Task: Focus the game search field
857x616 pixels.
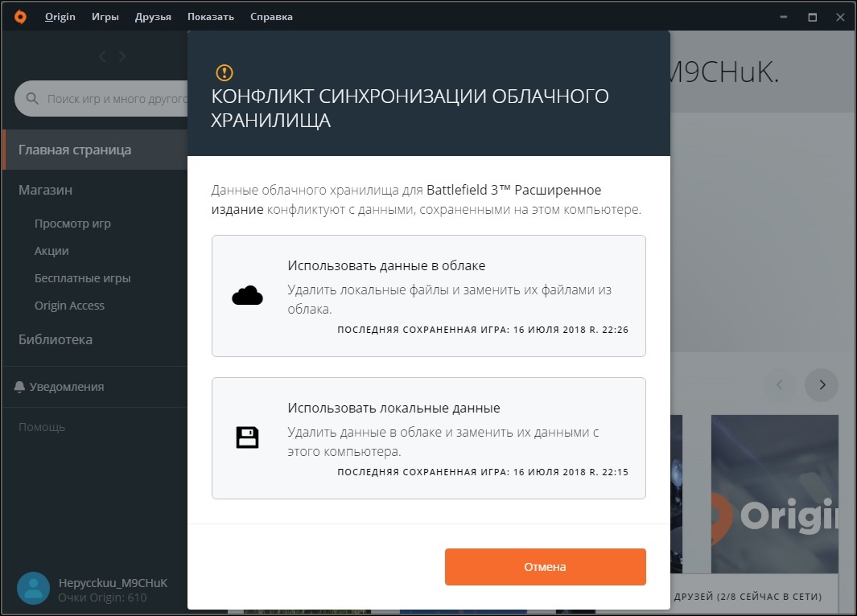Action: click(101, 99)
